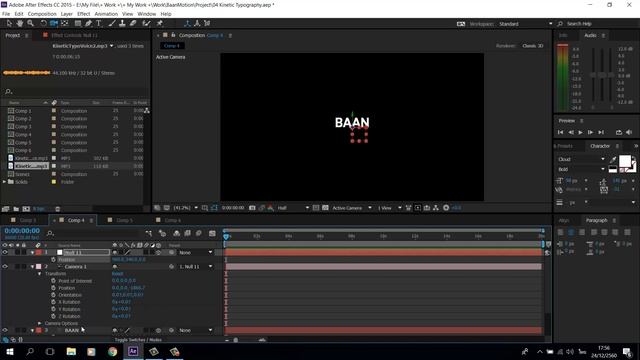The height and width of the screenshot is (360, 640).
Task: Select the Selection arrow tool
Action: (x=9, y=24)
